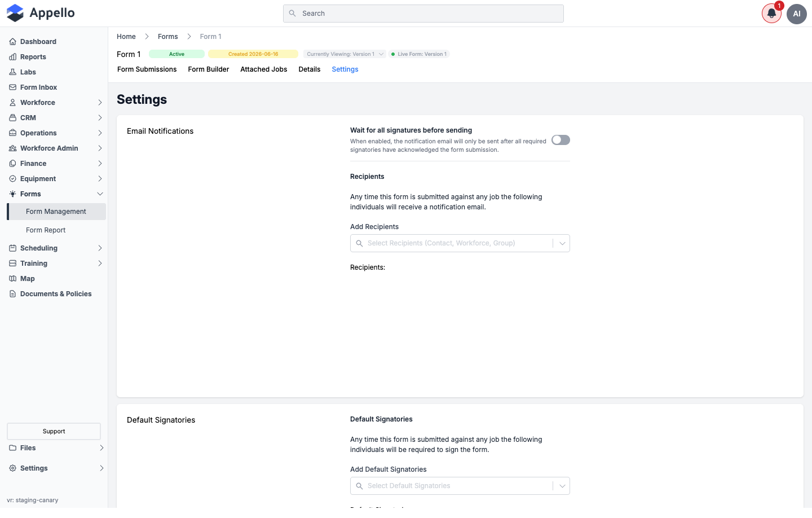The height and width of the screenshot is (518, 812).
Task: Open the notifications bell
Action: pyautogui.click(x=771, y=14)
